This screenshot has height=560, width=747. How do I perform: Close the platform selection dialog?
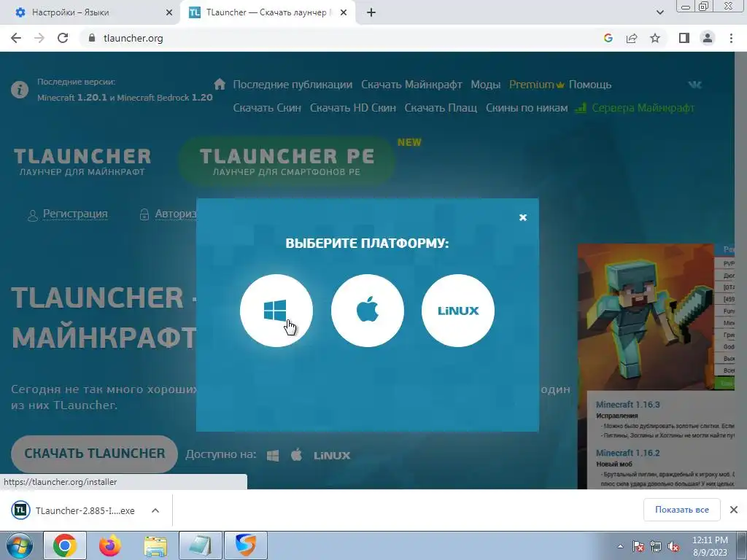522,217
